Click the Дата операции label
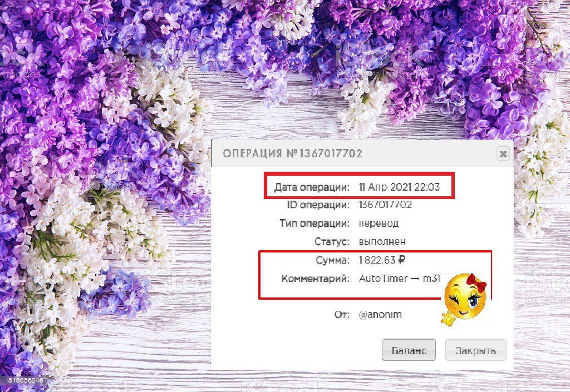This screenshot has width=570, height=392. coord(312,187)
